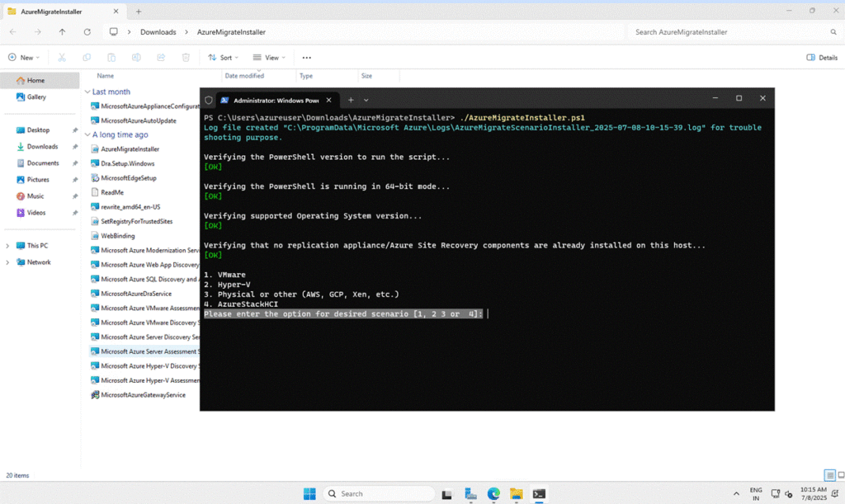
Task: Click the New button in toolbar
Action: 23,58
